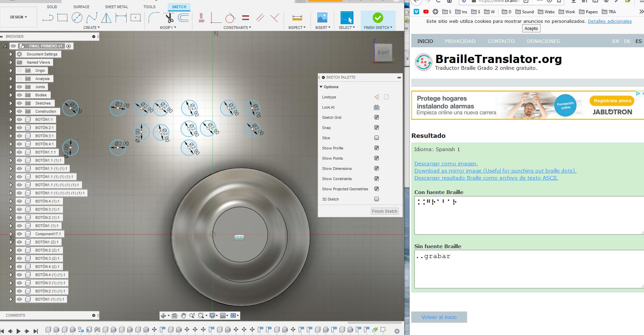Viewport: 644px width, 335px height.
Task: Enable the Slice checkbox
Action: pos(377,138)
